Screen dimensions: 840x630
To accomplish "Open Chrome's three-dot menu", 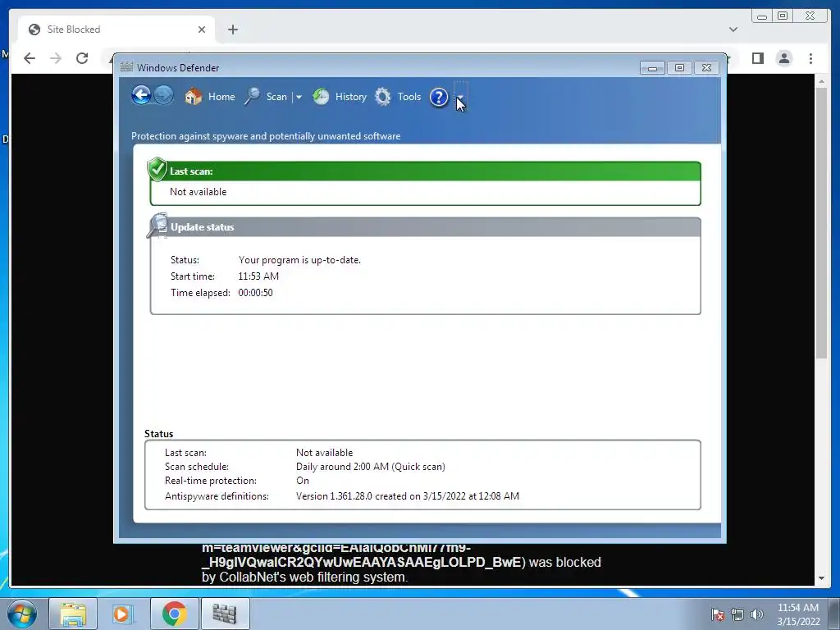I will point(810,58).
